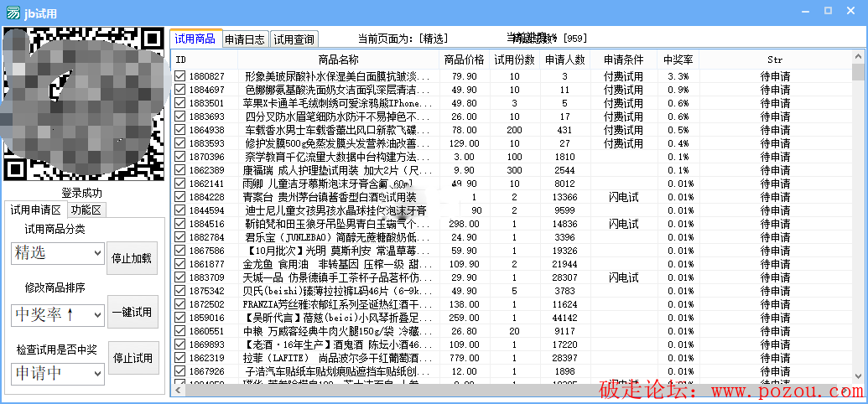Click the 停止试用 button
Screen dimensions: 868x404
133,358
